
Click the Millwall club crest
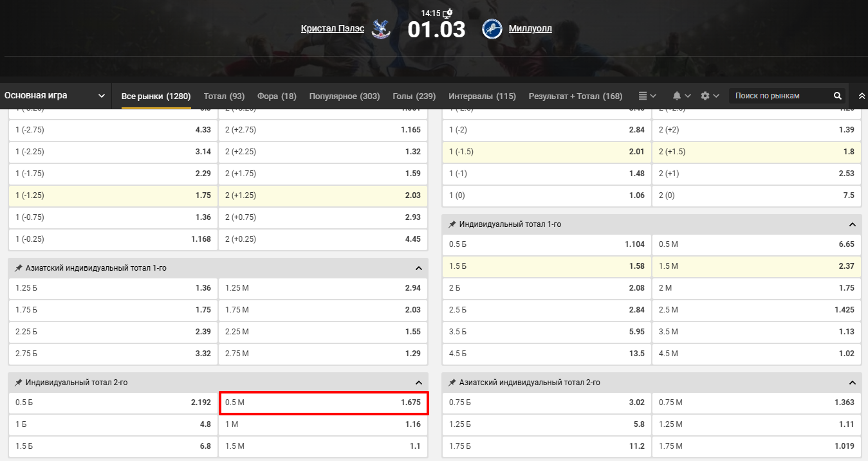pos(492,29)
